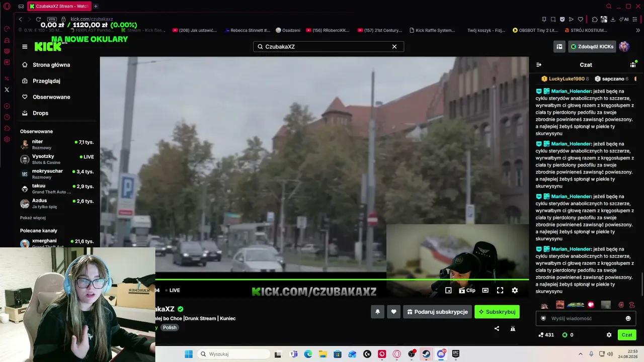Open the user profile avatar menu
The height and width of the screenshot is (362, 644).
pyautogui.click(x=624, y=47)
